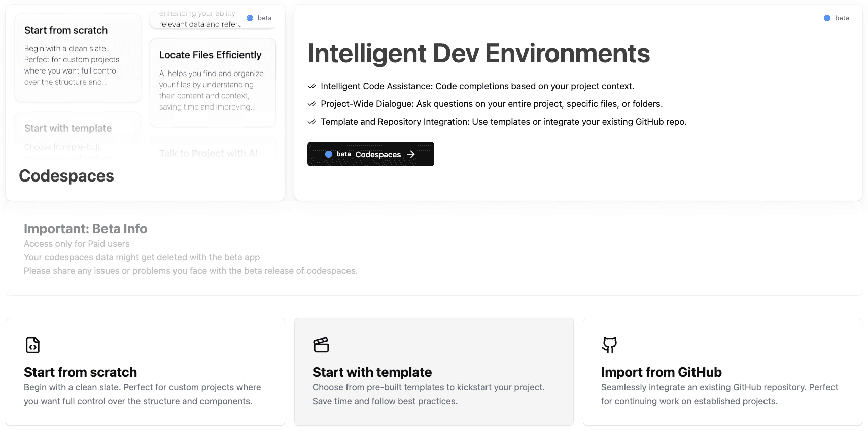Click the Locate Files Efficiently preview card
The height and width of the screenshot is (431, 868).
tap(213, 83)
